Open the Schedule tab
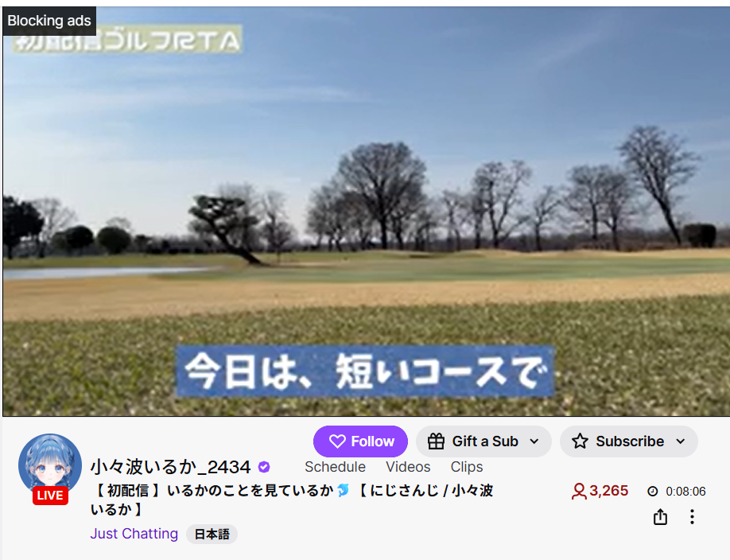Image resolution: width=730 pixels, height=560 pixels. click(336, 467)
